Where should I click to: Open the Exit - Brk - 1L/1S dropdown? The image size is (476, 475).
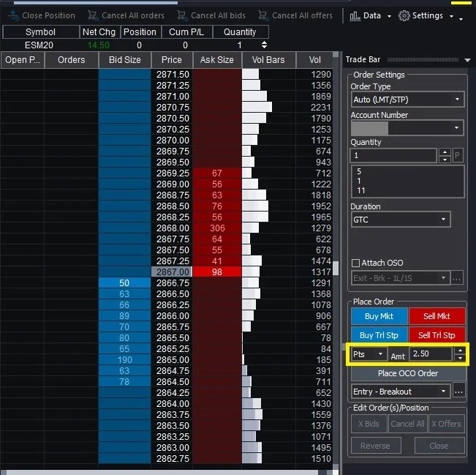(x=443, y=278)
